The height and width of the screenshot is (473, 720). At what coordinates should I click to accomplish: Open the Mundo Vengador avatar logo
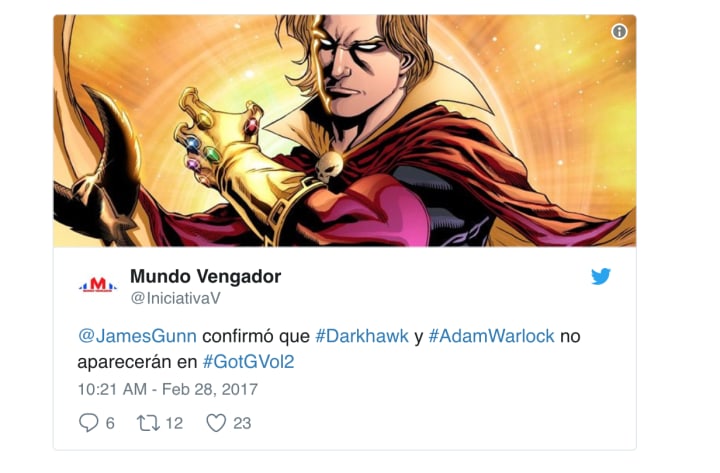[x=98, y=285]
